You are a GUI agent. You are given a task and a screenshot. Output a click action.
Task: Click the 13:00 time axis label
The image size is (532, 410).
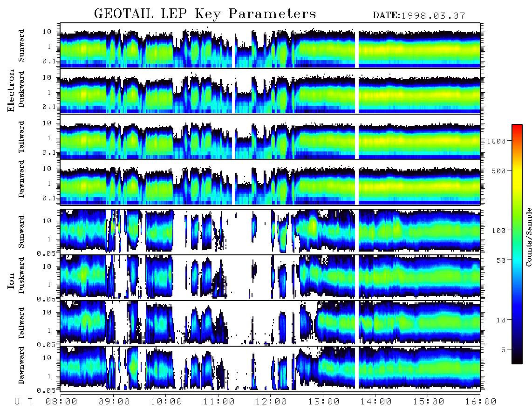pyautogui.click(x=324, y=402)
